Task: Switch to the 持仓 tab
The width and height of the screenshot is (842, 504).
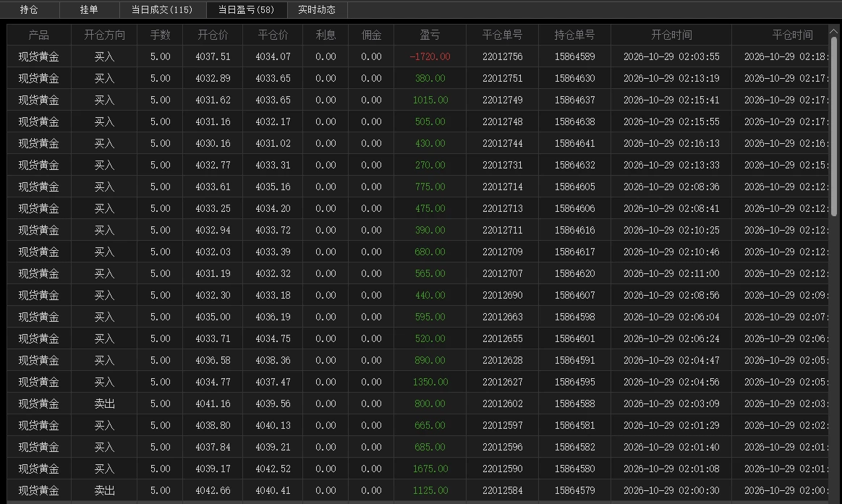Action: 29,9
